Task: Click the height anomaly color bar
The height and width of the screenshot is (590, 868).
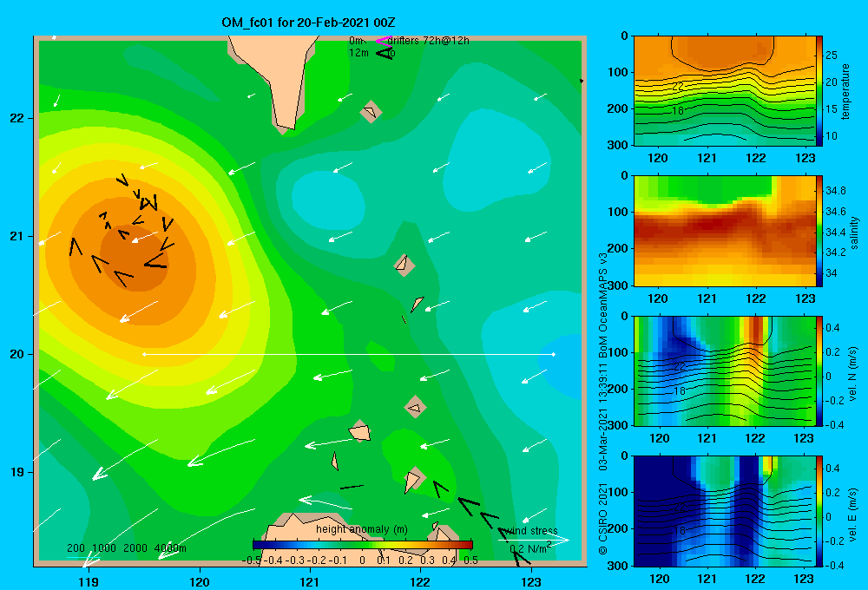Action: [x=363, y=545]
